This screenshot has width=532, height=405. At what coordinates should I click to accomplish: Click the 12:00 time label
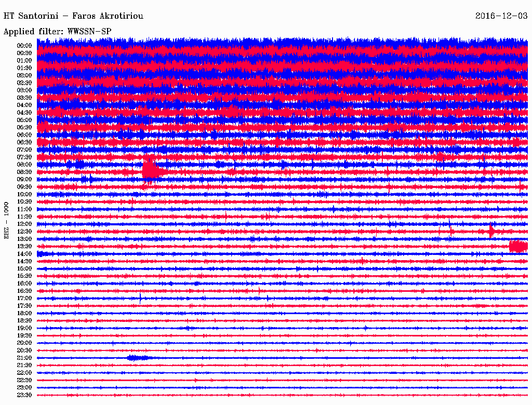[24, 224]
